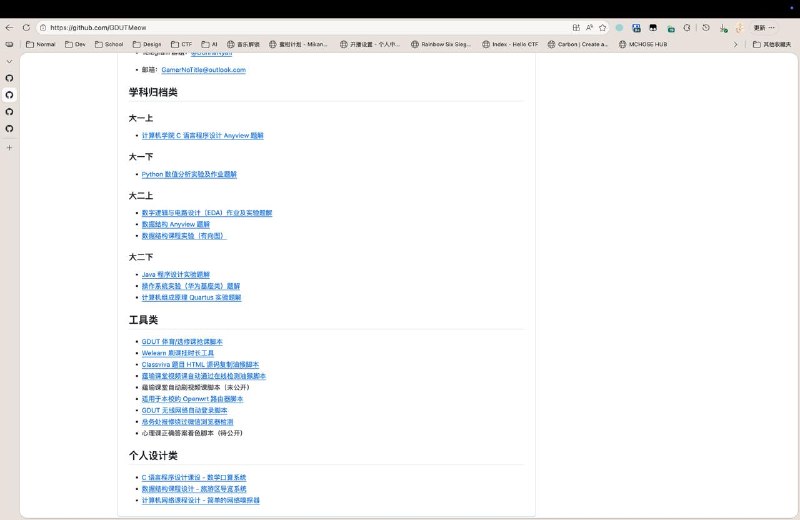Open the GDUT 无线网络自动登录脚本 link
800x520 pixels.
pyautogui.click(x=184, y=410)
